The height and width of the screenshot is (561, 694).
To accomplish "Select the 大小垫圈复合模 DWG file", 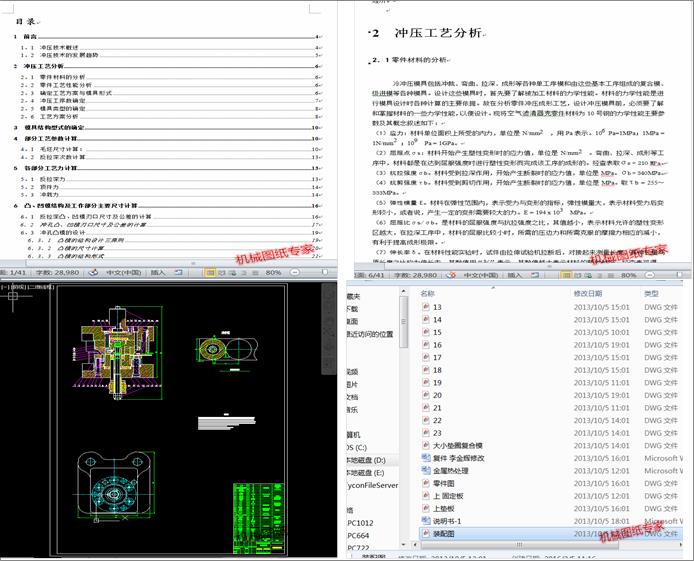I will [x=550, y=446].
